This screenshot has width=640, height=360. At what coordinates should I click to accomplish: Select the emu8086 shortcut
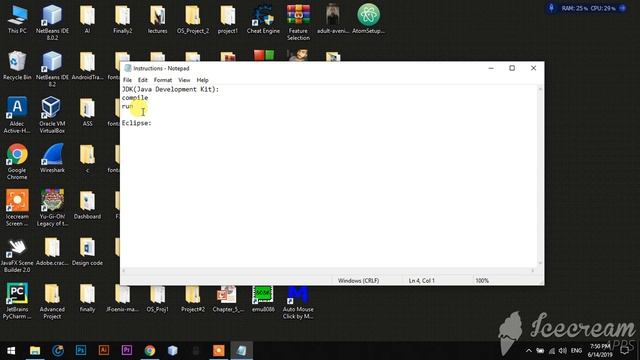263,299
